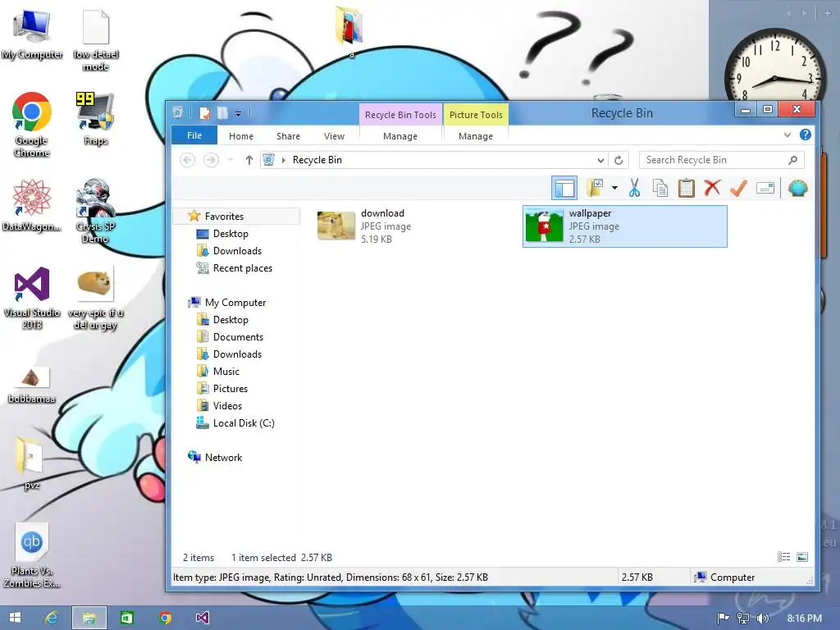Select the Crysis SP Demo desktop icon

click(95, 211)
